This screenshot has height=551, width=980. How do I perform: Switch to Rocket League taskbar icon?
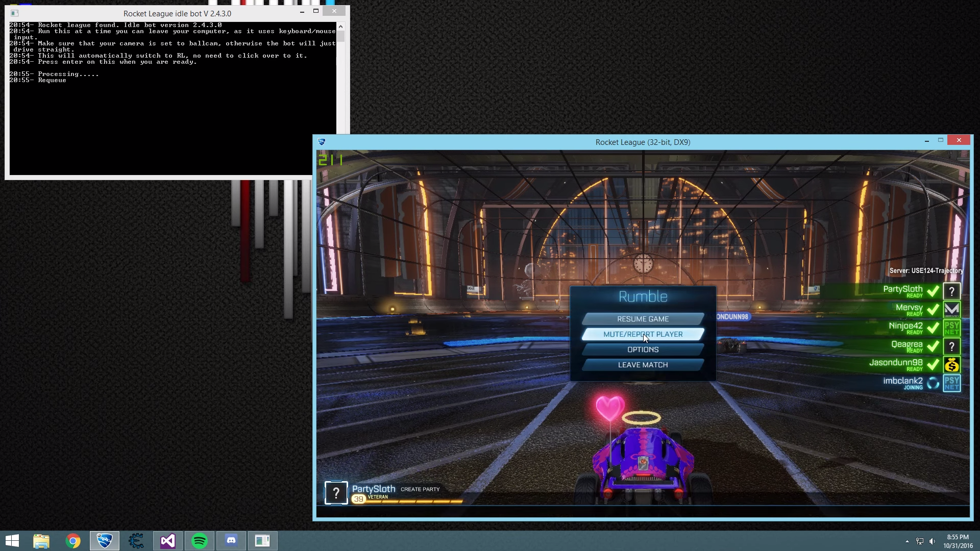(x=105, y=541)
